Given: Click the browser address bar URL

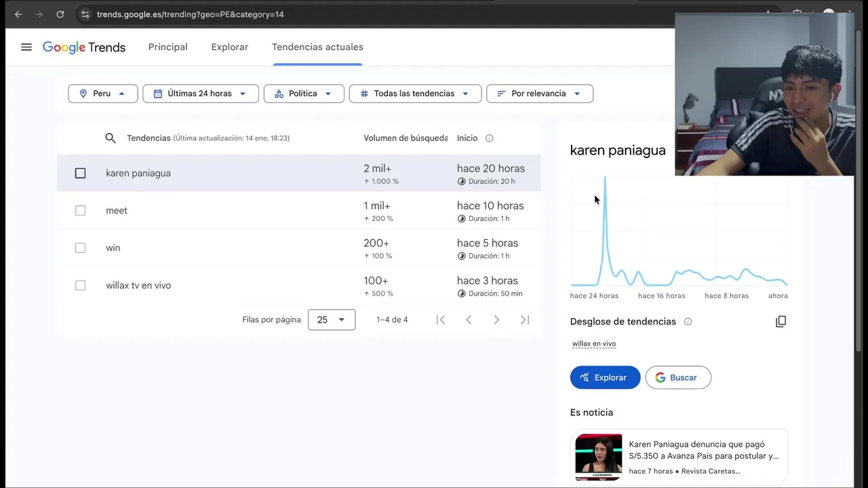Looking at the screenshot, I should [x=191, y=14].
